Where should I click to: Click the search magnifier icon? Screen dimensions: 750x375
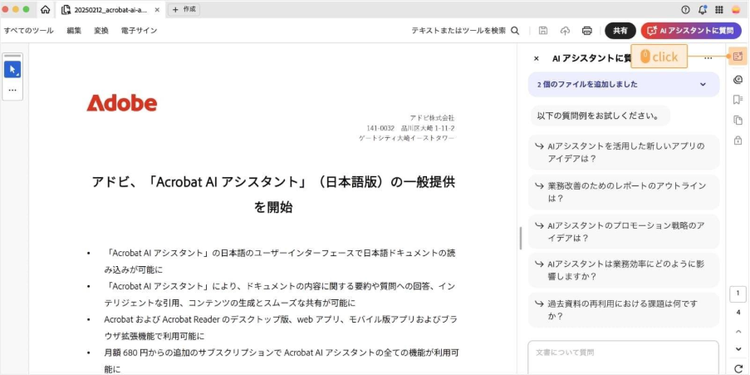(515, 31)
